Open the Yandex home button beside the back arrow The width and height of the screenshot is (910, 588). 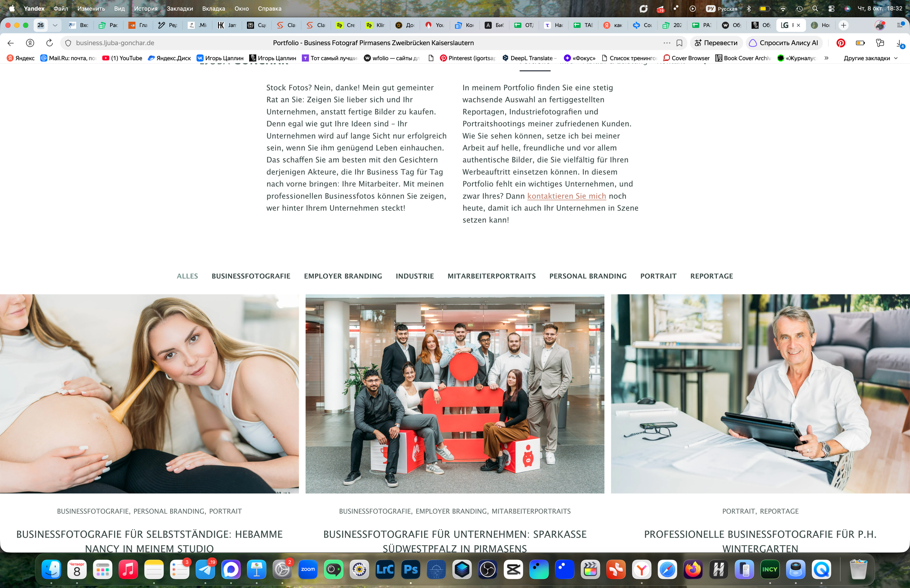pos(30,43)
